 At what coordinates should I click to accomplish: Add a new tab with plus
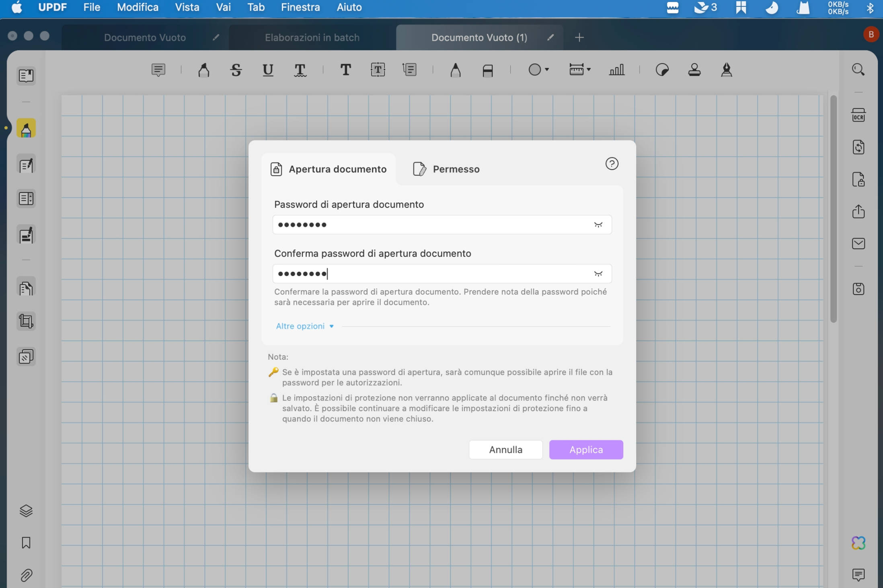(579, 37)
